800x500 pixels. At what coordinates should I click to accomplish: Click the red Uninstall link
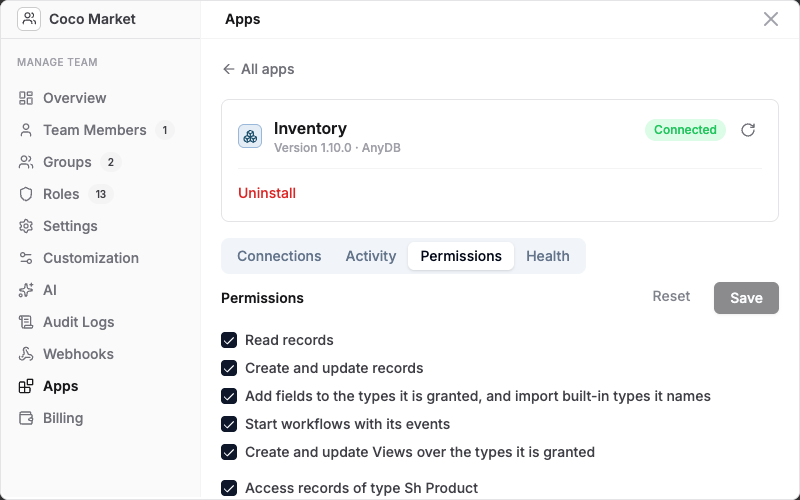[267, 193]
